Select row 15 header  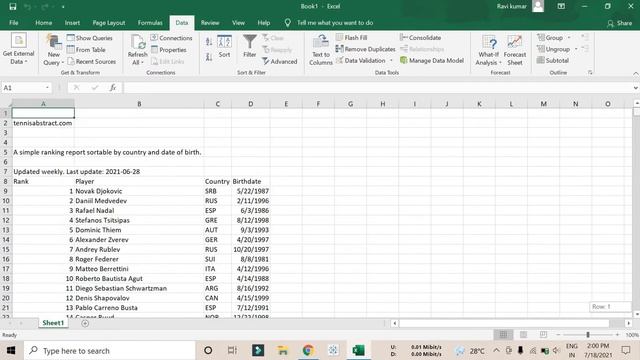[6, 249]
